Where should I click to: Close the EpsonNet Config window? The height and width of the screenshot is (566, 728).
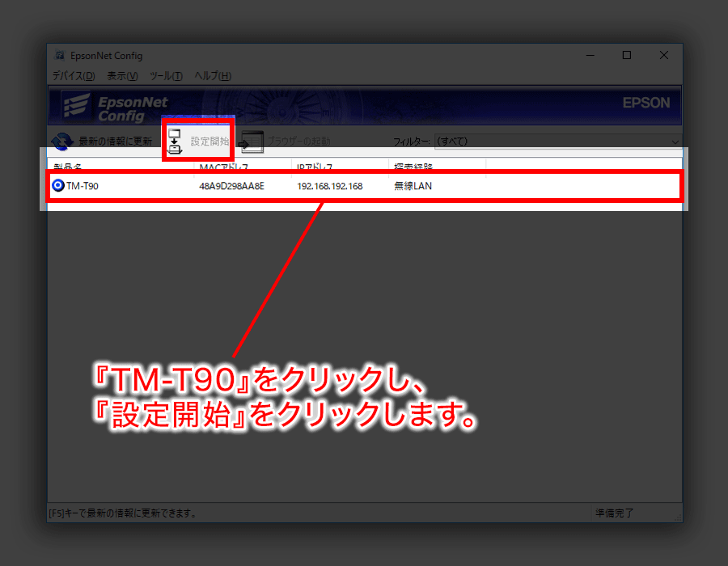tap(664, 55)
